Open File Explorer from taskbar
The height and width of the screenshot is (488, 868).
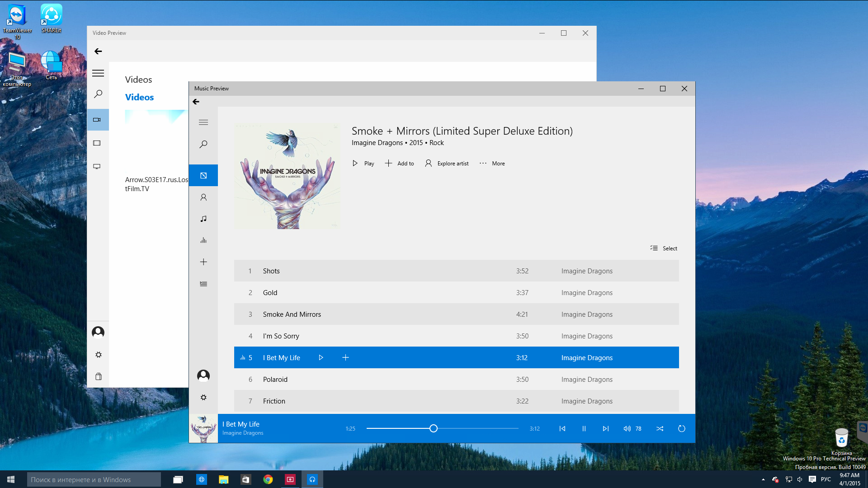coord(223,479)
